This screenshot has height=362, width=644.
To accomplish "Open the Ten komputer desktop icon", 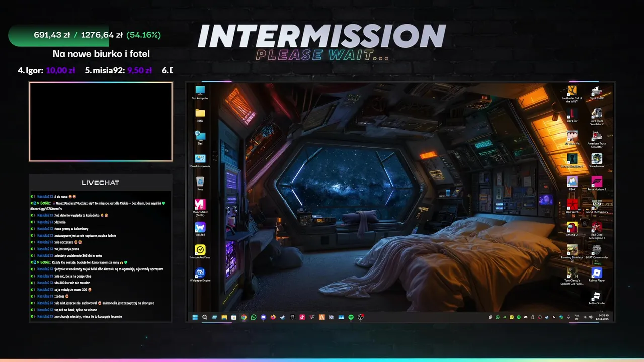I will (x=200, y=92).
